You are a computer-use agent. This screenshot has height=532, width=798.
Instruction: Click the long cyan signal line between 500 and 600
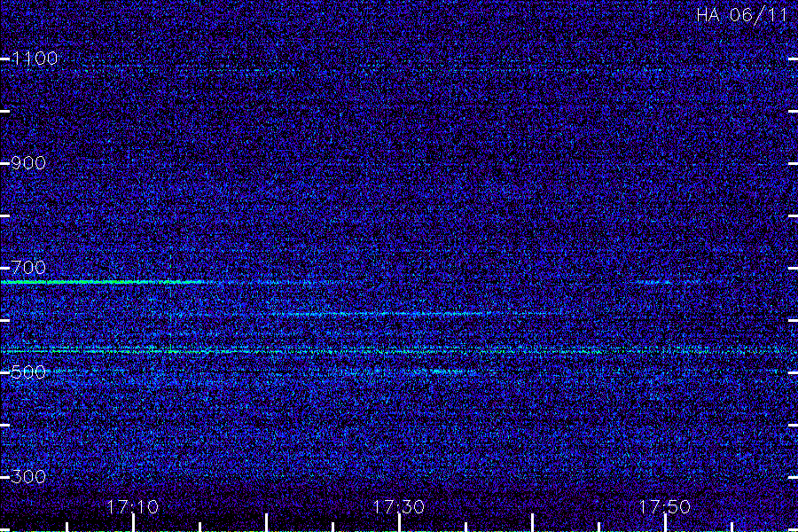coord(399,351)
